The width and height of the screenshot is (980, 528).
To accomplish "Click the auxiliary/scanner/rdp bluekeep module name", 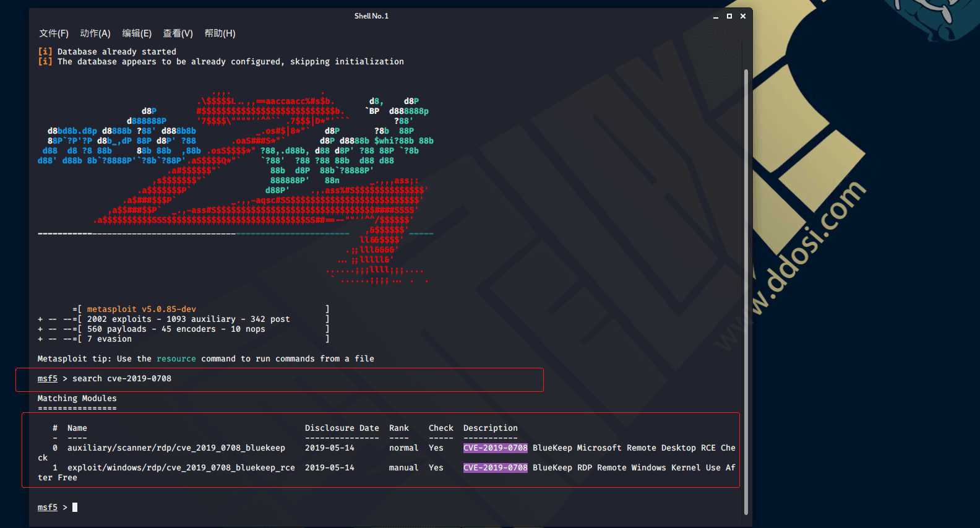I will coord(176,448).
